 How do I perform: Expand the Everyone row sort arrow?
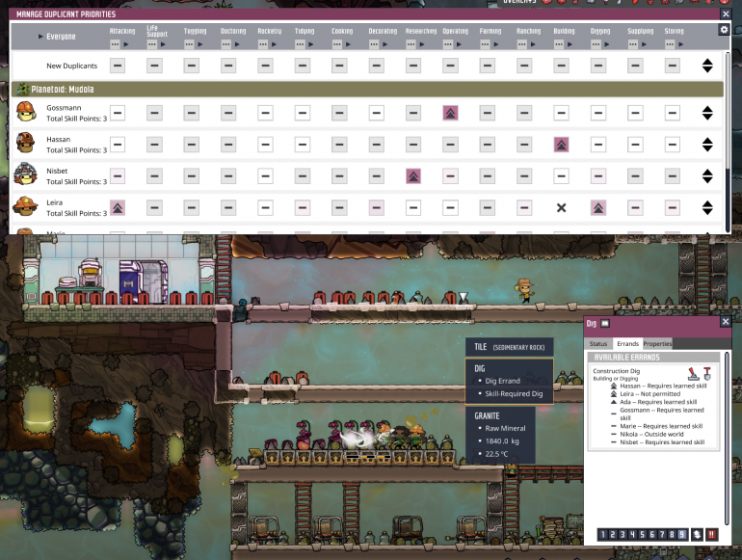pyautogui.click(x=40, y=37)
